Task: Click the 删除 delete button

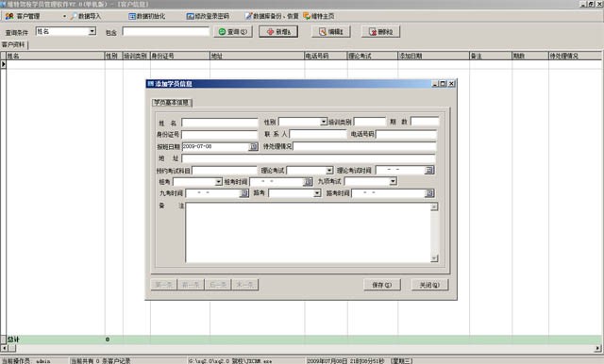Action: [380, 31]
